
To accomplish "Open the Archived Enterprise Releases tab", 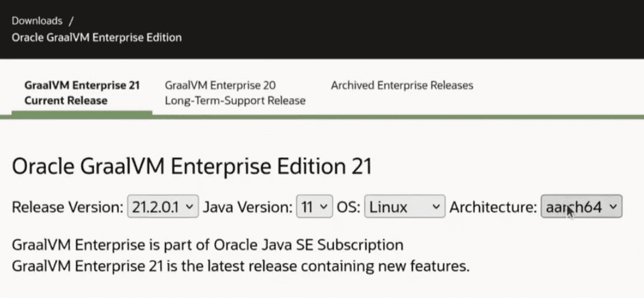I will 402,86.
